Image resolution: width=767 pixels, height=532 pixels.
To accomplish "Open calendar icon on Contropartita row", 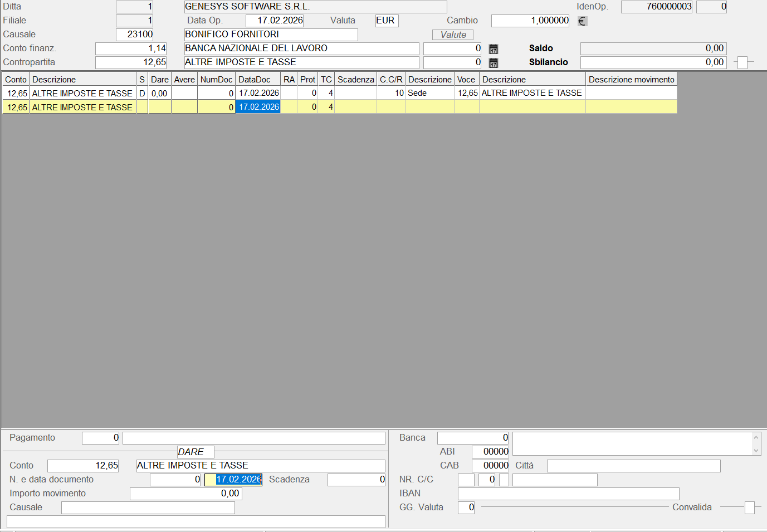I will (493, 63).
